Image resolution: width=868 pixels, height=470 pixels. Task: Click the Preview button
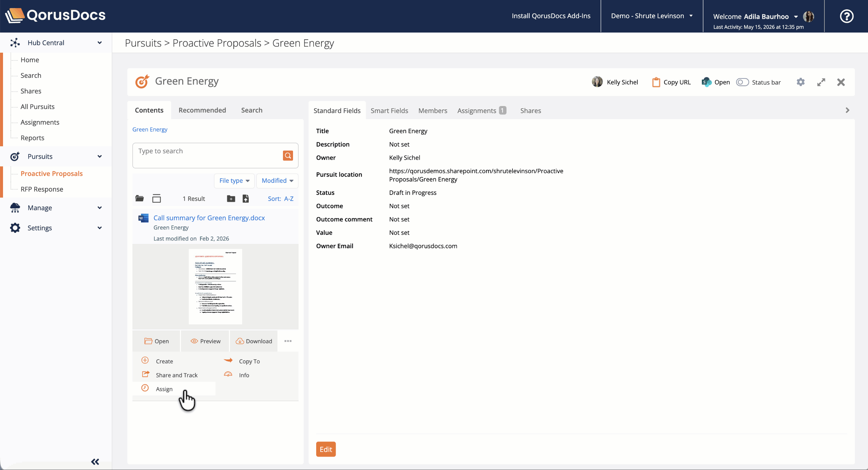point(205,341)
